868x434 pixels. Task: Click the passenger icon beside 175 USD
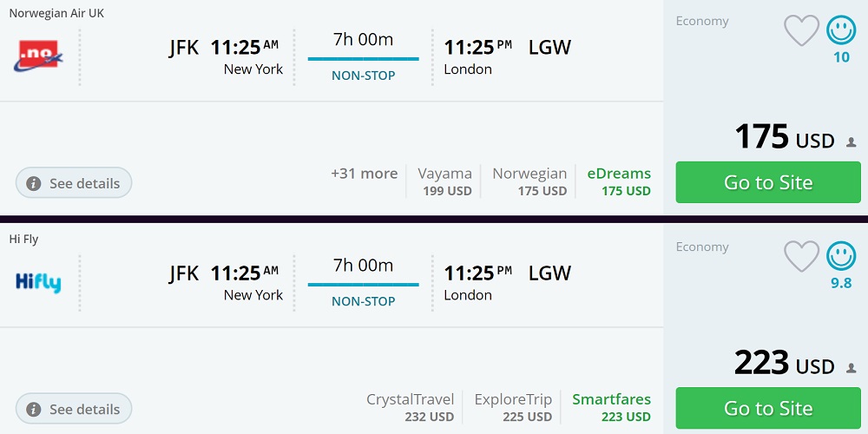click(x=852, y=142)
